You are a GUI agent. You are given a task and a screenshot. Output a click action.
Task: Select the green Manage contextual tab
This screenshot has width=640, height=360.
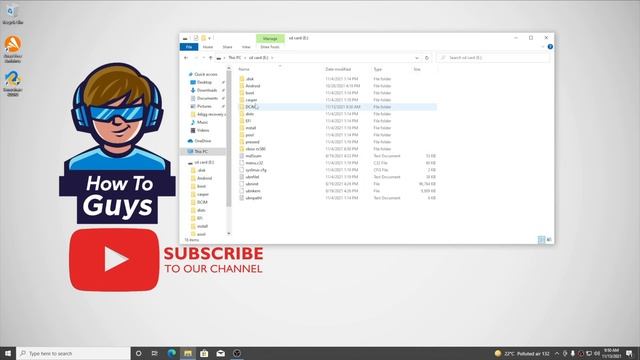point(270,38)
